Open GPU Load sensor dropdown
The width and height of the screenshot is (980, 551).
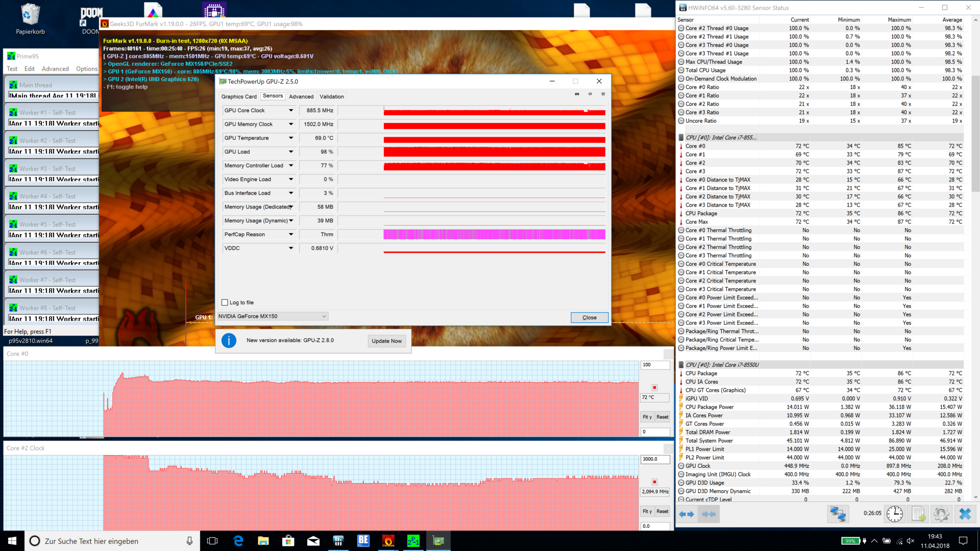click(291, 152)
